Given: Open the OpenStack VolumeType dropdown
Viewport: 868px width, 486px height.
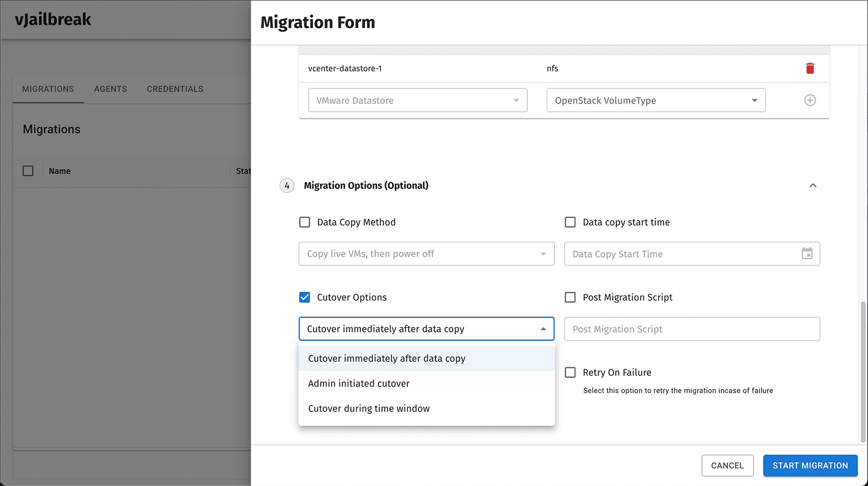Looking at the screenshot, I should tap(656, 100).
